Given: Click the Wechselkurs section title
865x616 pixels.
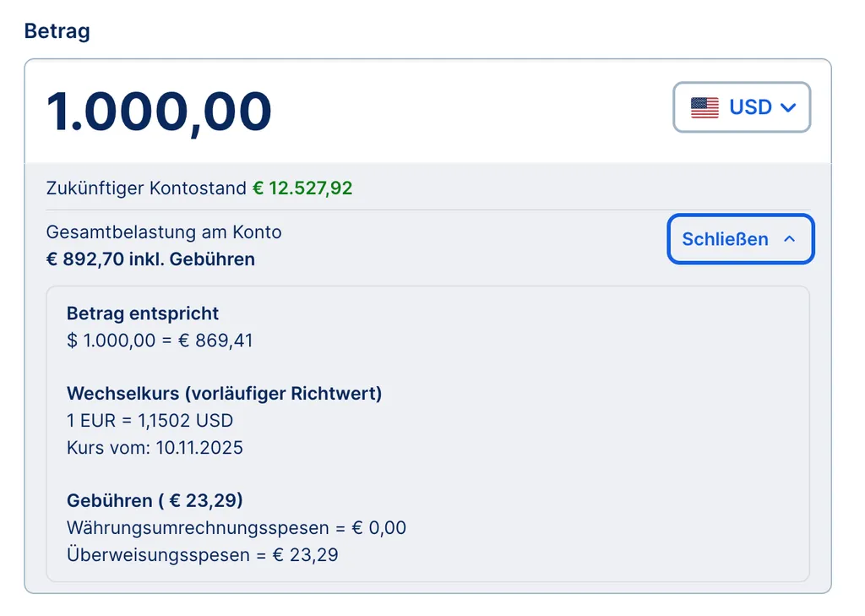Looking at the screenshot, I should coord(224,393).
